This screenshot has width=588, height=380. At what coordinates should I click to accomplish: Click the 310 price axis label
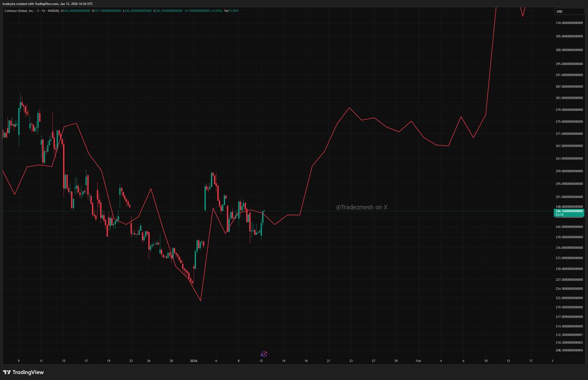(x=569, y=23)
